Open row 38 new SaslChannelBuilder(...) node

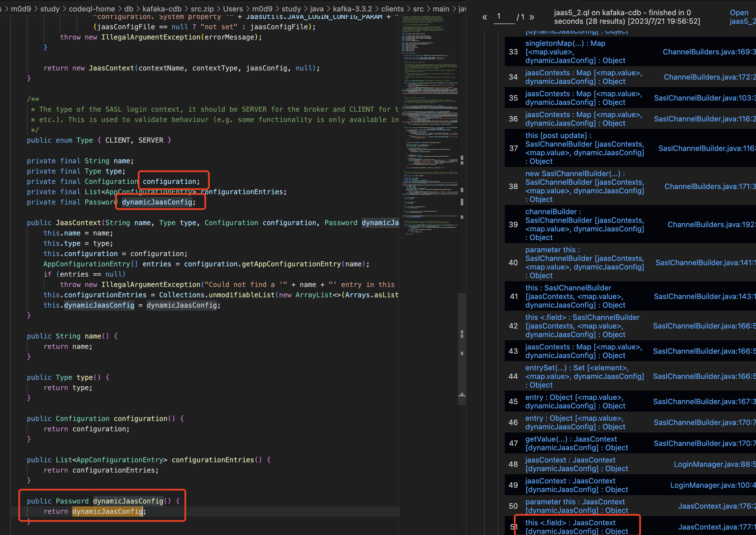[x=584, y=186]
